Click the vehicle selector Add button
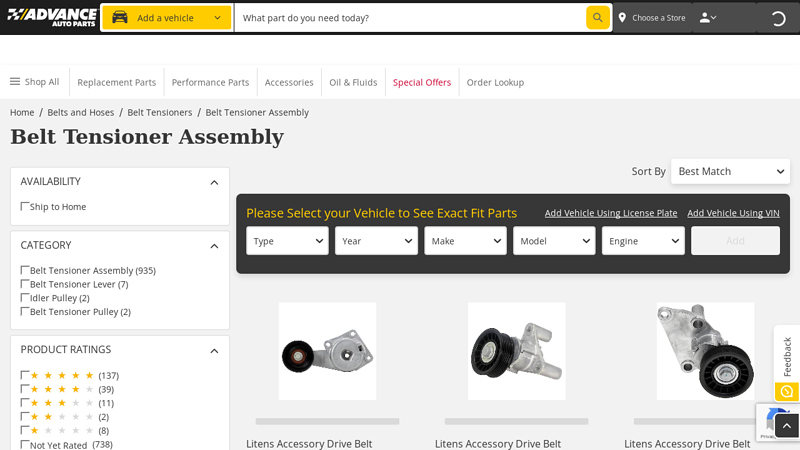This screenshot has width=800, height=450. click(735, 241)
